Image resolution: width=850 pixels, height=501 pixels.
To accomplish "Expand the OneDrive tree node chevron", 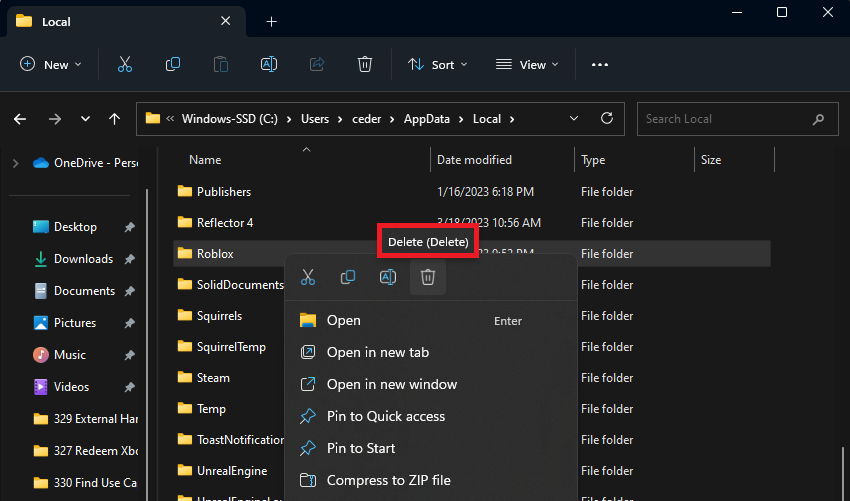I will coord(15,163).
